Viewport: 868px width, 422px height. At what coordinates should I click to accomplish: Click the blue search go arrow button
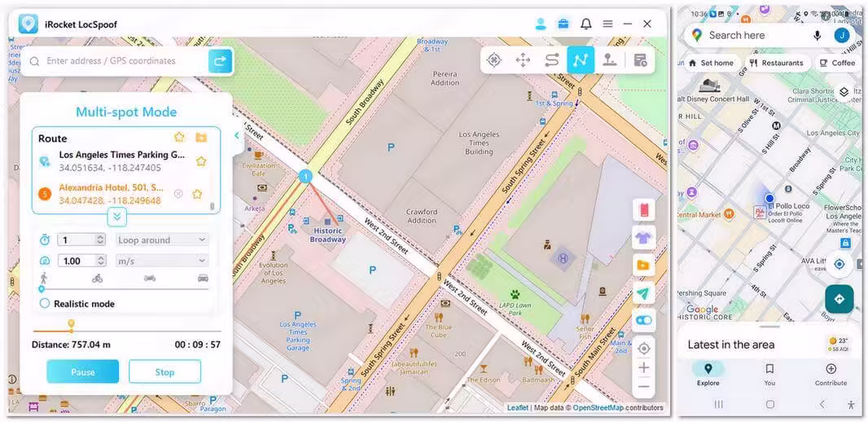[221, 61]
